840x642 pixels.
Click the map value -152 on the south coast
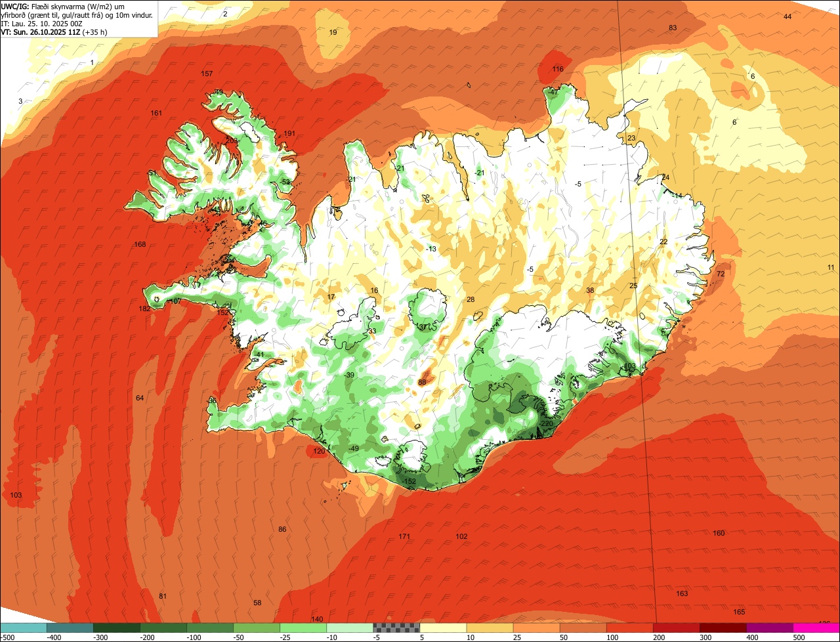pos(409,481)
